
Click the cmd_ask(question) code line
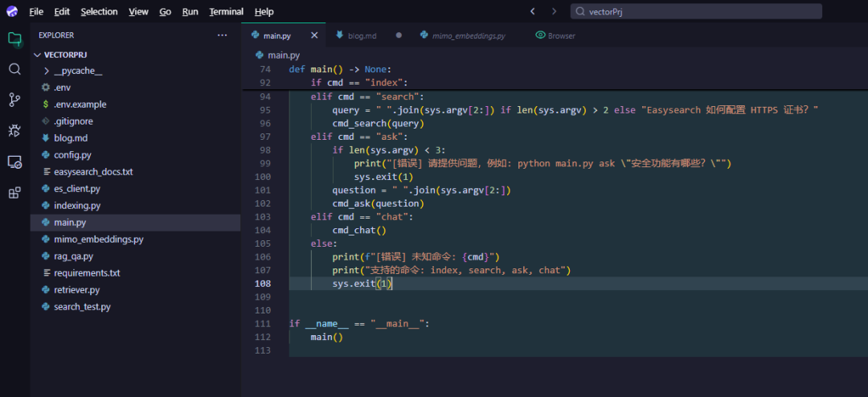click(x=378, y=203)
